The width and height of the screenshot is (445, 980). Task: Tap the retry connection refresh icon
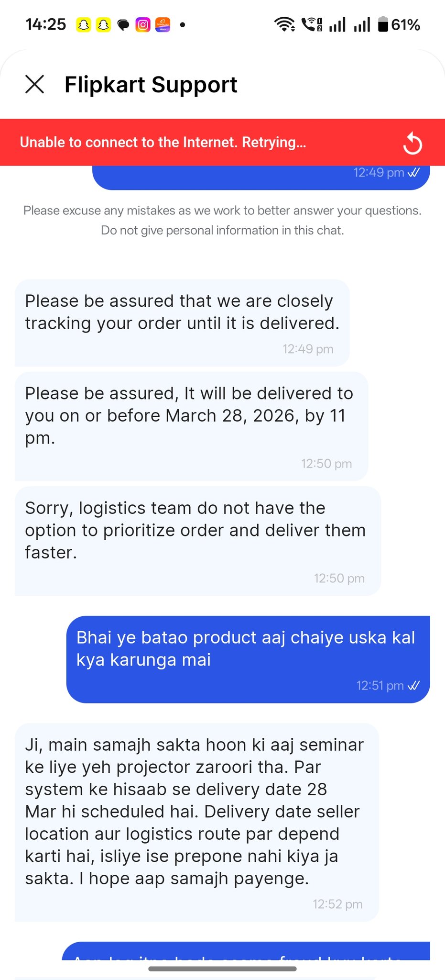[x=412, y=143]
